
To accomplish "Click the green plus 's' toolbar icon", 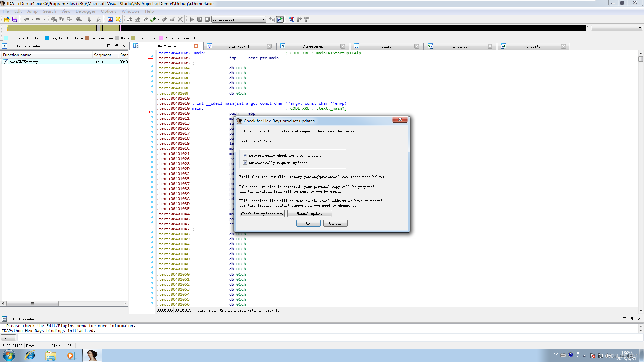I will (x=153, y=19).
